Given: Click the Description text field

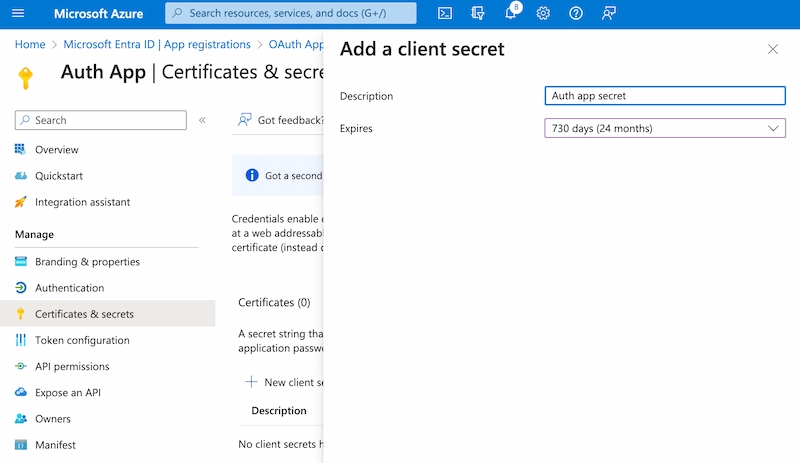Looking at the screenshot, I should tap(665, 96).
